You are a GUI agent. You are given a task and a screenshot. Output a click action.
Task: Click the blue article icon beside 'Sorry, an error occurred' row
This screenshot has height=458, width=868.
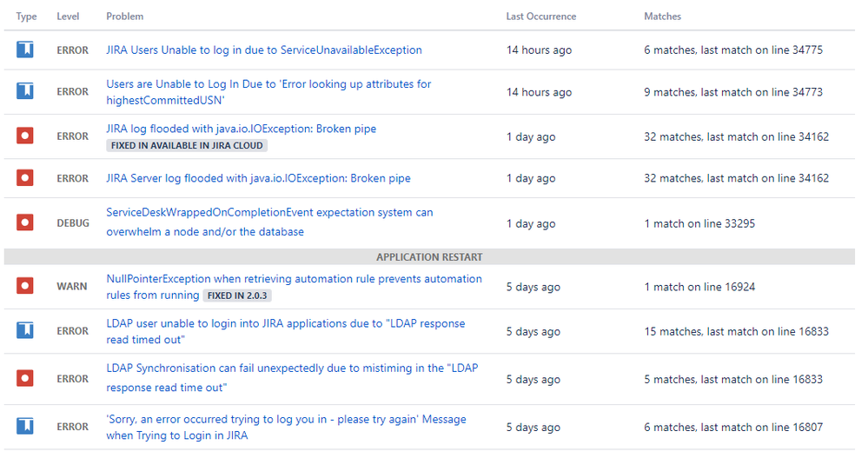[x=25, y=427]
